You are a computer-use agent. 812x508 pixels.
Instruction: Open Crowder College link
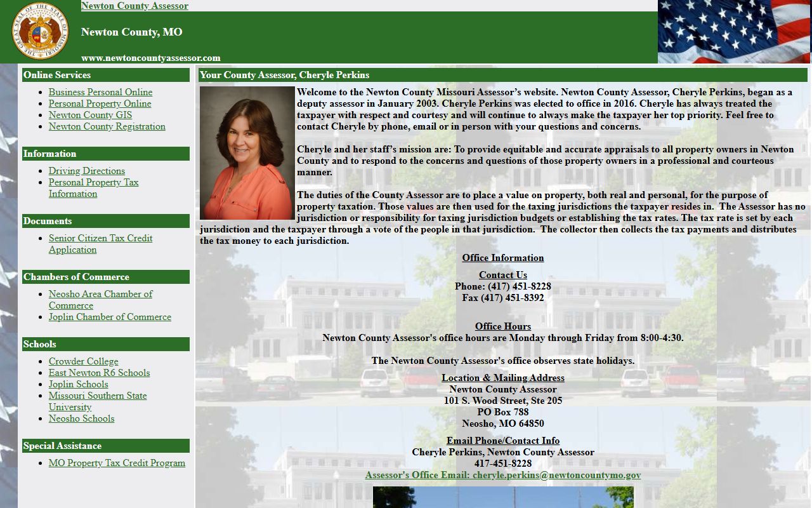pos(83,361)
